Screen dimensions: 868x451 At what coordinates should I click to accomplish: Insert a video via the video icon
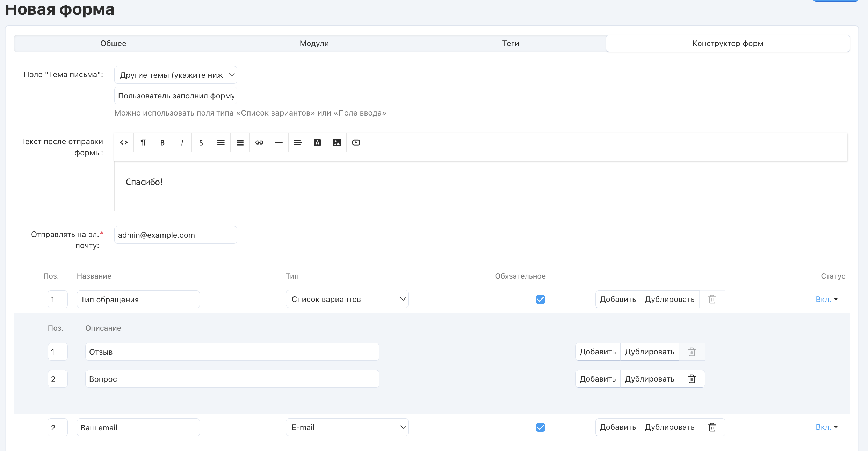pos(356,142)
